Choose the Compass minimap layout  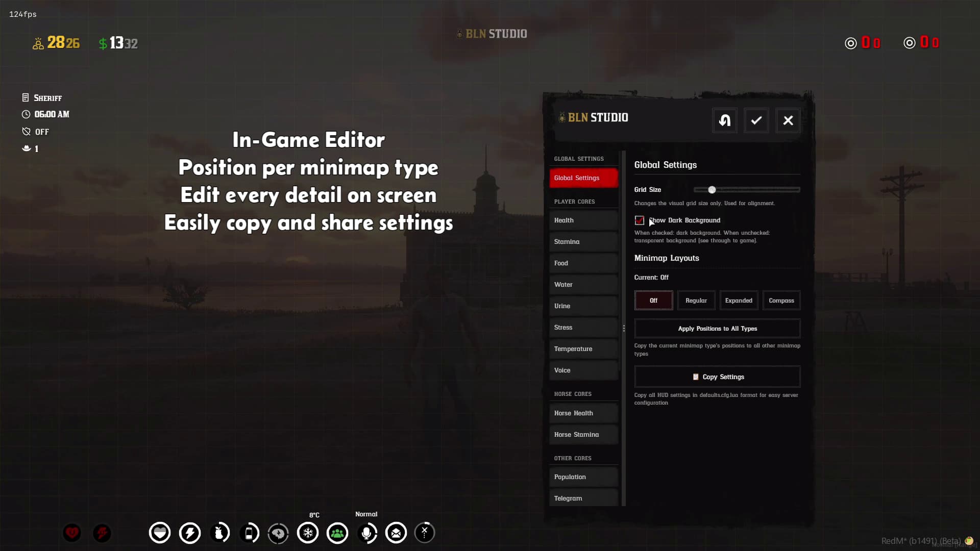click(781, 300)
